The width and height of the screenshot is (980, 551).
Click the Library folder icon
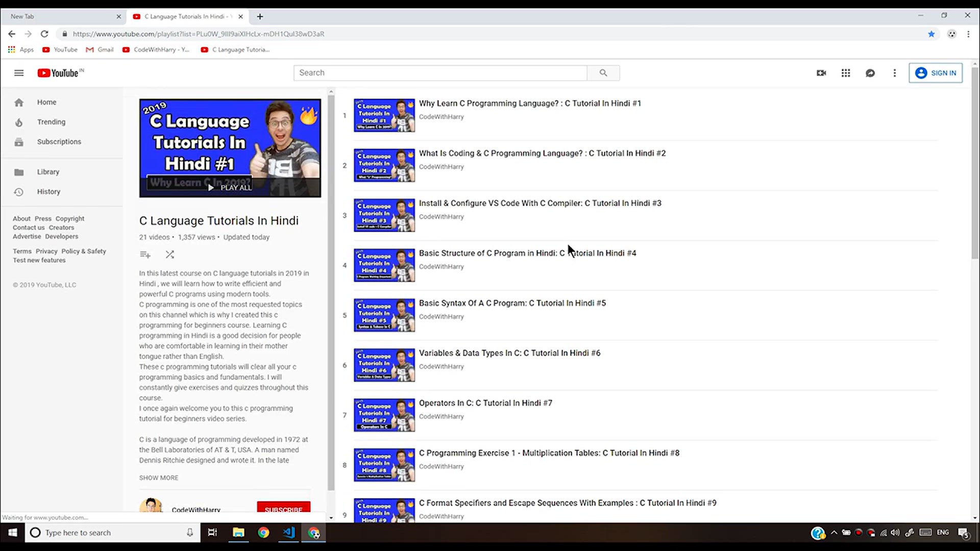coord(19,172)
